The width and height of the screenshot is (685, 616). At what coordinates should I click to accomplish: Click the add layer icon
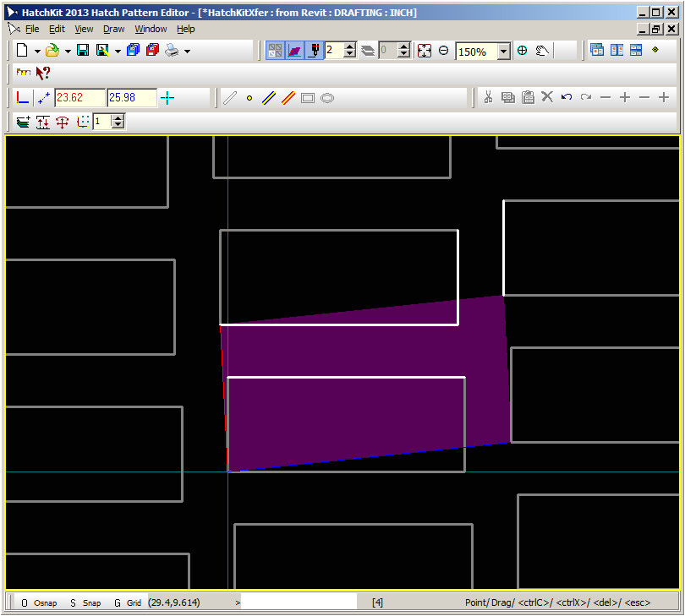pos(23,122)
